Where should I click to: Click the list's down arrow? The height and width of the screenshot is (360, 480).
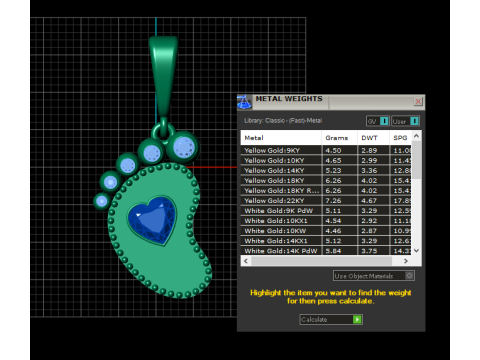tap(416, 251)
